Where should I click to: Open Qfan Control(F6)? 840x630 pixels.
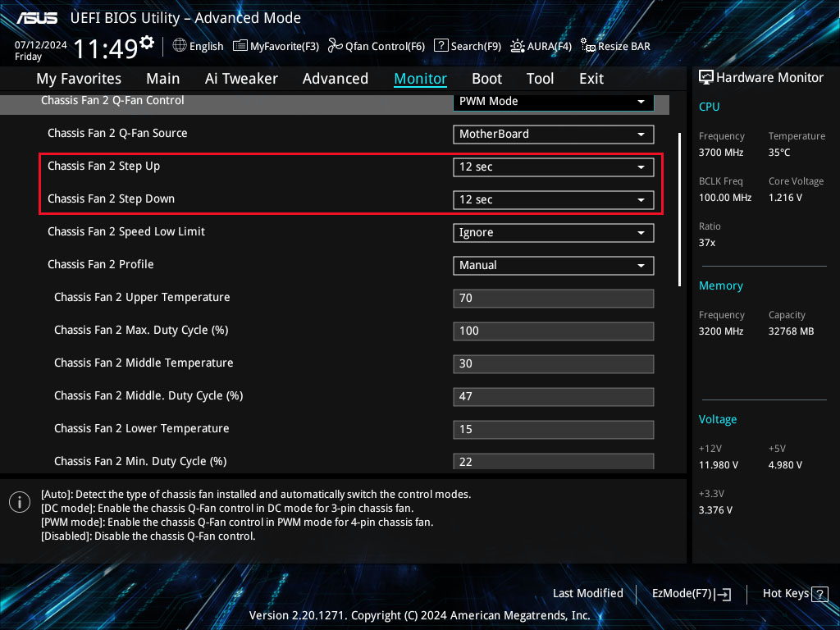[376, 46]
